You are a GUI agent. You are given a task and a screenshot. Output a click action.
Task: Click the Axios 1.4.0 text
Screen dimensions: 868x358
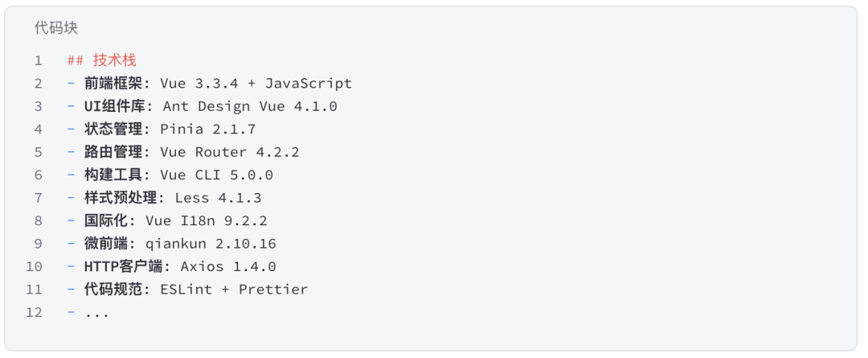pyautogui.click(x=227, y=266)
